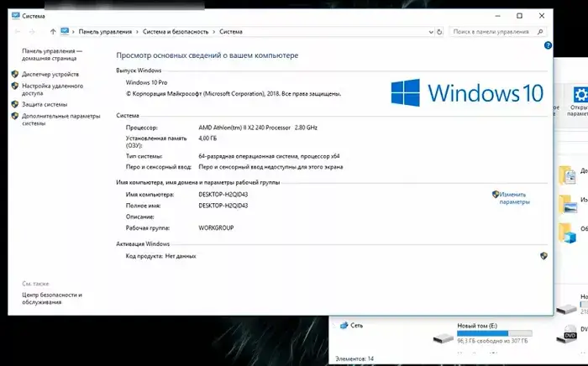Click the Forward arrow in navigation bar
Image resolution: width=588 pixels, height=366 pixels.
31,32
